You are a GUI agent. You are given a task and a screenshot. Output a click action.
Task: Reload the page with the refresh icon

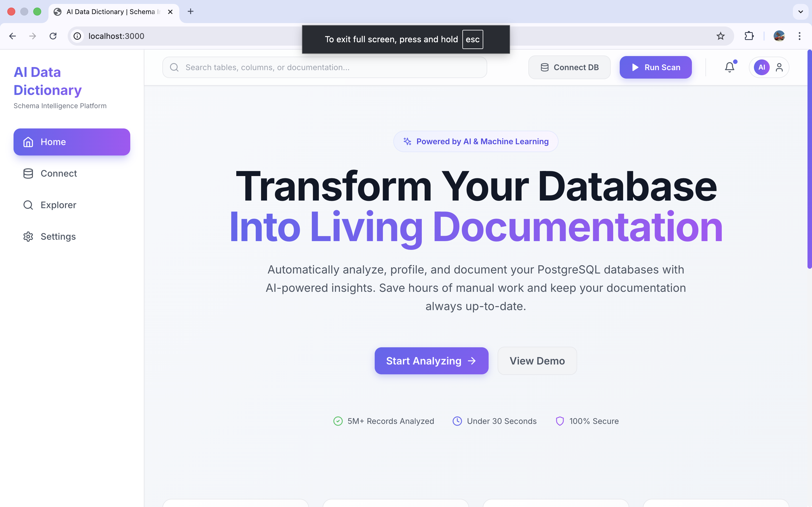coord(53,36)
